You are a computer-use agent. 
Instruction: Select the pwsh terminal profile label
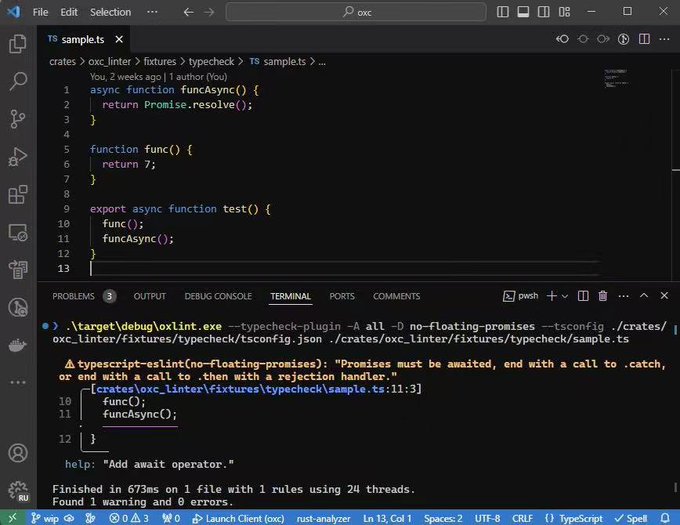[521, 296]
